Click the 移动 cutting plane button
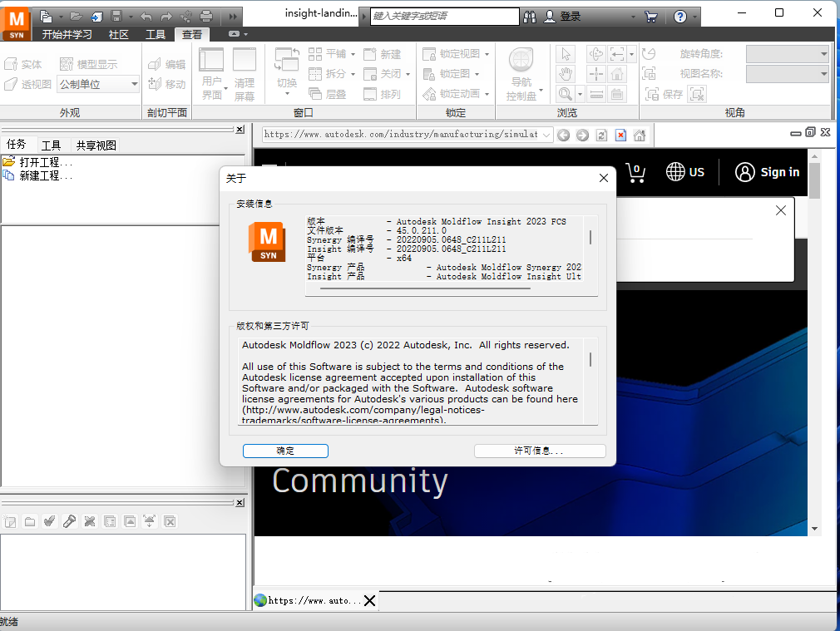This screenshot has height=631, width=840. point(166,84)
